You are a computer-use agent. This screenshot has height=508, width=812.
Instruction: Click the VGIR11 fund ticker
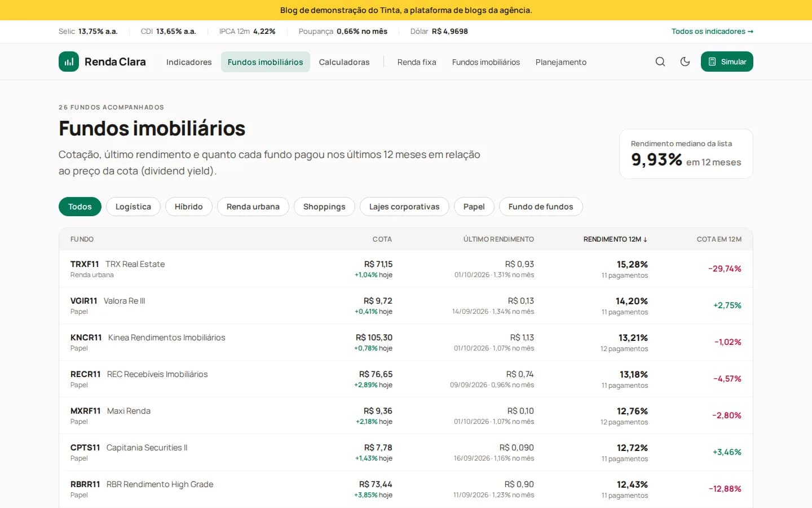click(x=84, y=301)
